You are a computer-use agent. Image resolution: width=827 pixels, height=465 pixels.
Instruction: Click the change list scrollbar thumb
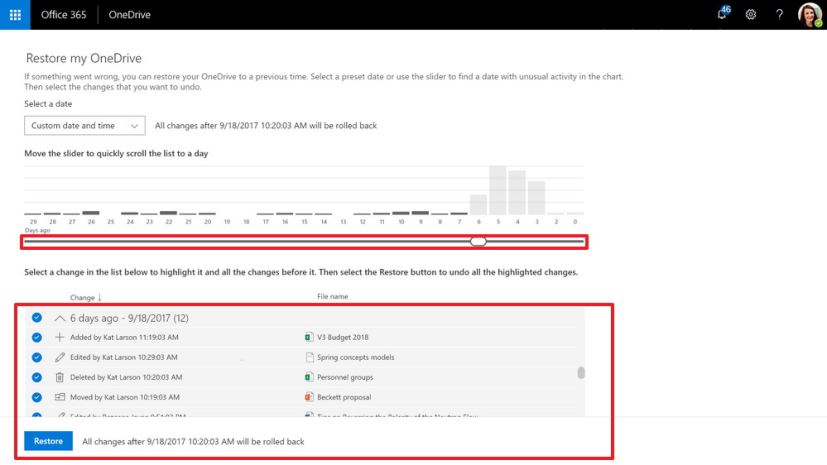tap(581, 373)
